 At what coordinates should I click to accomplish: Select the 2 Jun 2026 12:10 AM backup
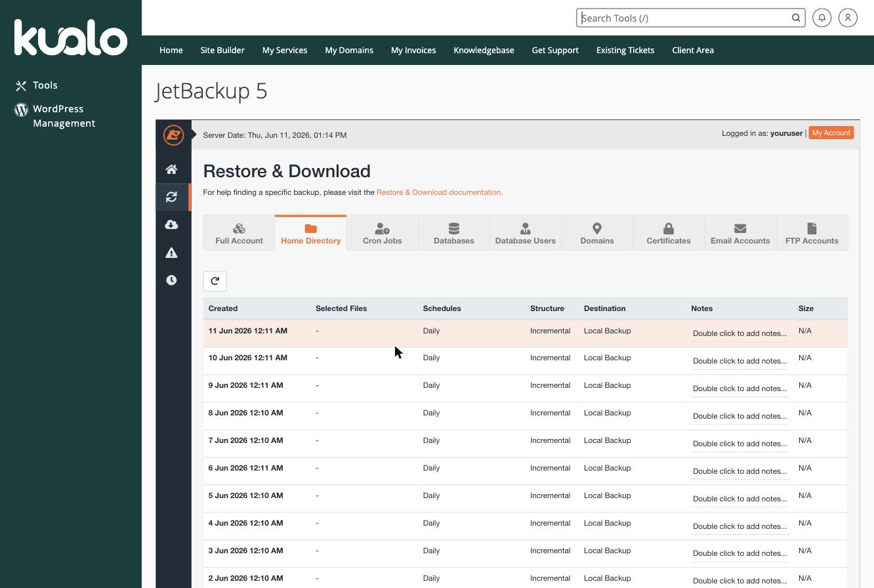point(526,578)
